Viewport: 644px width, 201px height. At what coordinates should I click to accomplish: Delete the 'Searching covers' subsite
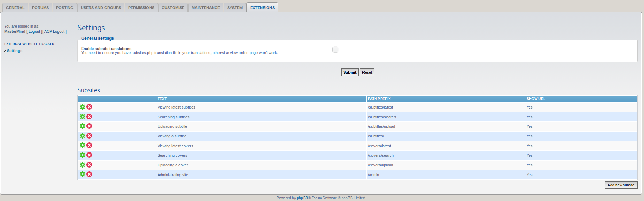(x=89, y=155)
